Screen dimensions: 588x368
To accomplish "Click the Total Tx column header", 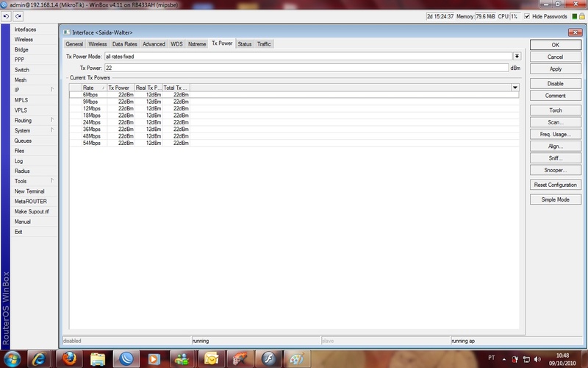I will (x=176, y=88).
